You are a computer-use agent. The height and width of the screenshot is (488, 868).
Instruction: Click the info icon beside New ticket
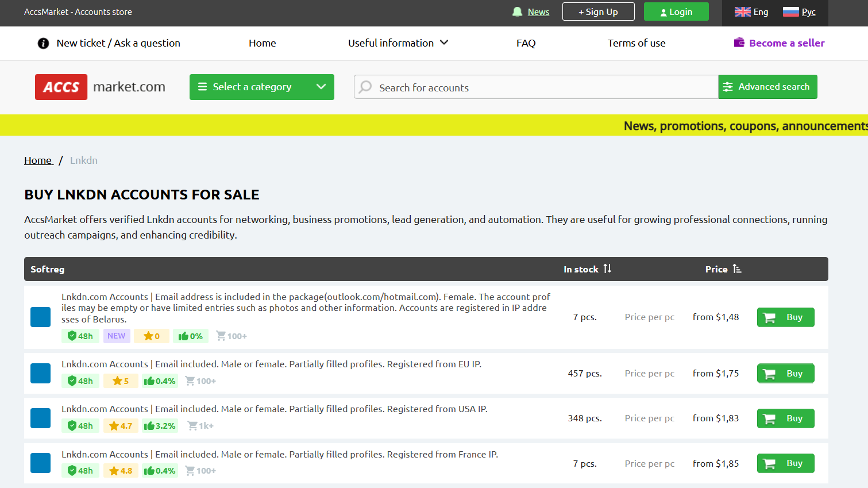[x=43, y=43]
